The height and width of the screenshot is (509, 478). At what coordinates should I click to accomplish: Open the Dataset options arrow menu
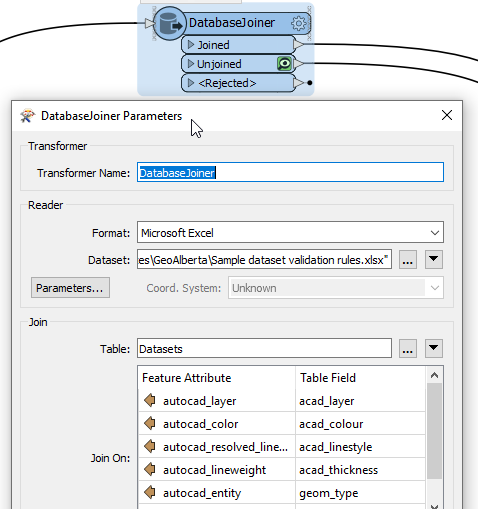(x=434, y=259)
